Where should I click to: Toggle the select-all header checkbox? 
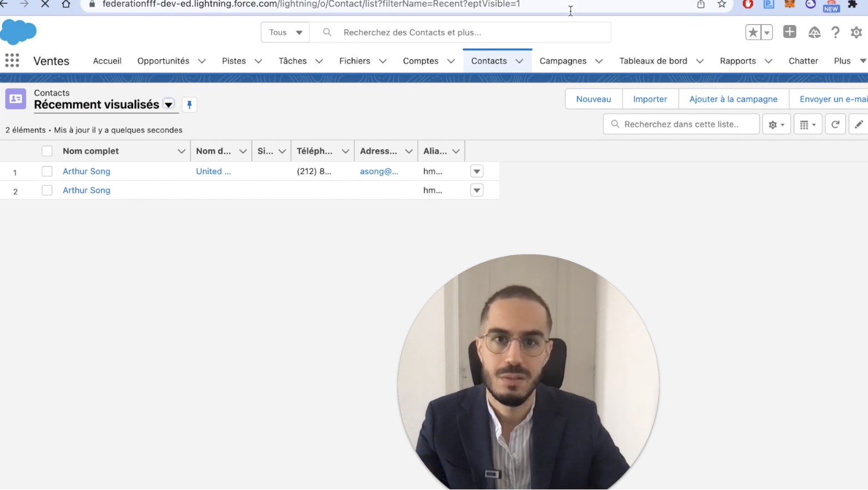(47, 151)
